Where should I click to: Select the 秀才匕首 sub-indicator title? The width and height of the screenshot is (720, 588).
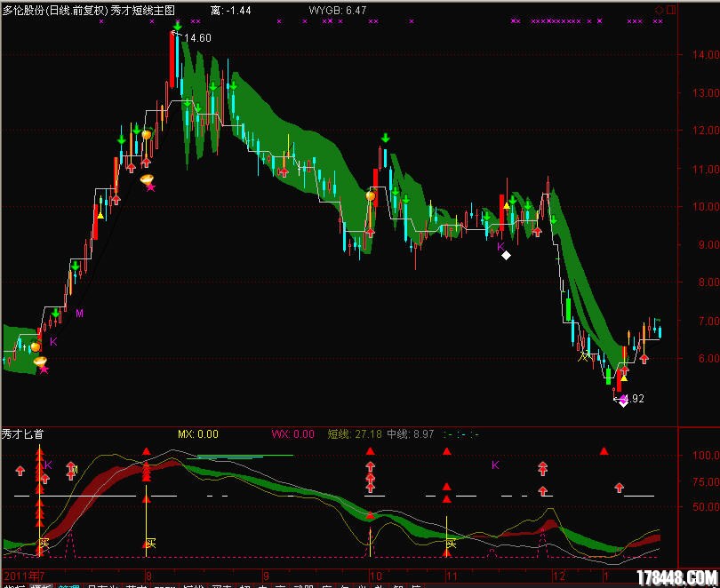pyautogui.click(x=22, y=433)
